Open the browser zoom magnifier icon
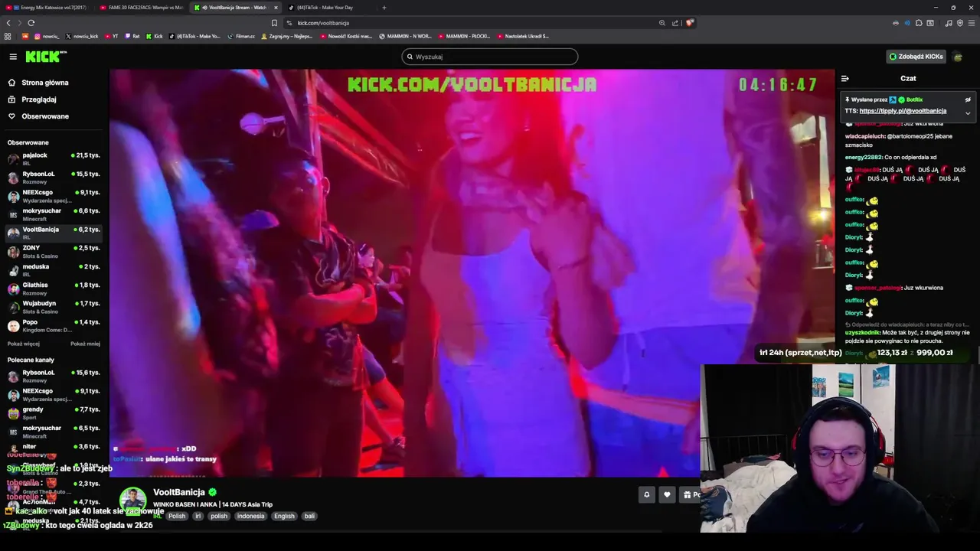Image resolution: width=980 pixels, height=551 pixels. 662,23
